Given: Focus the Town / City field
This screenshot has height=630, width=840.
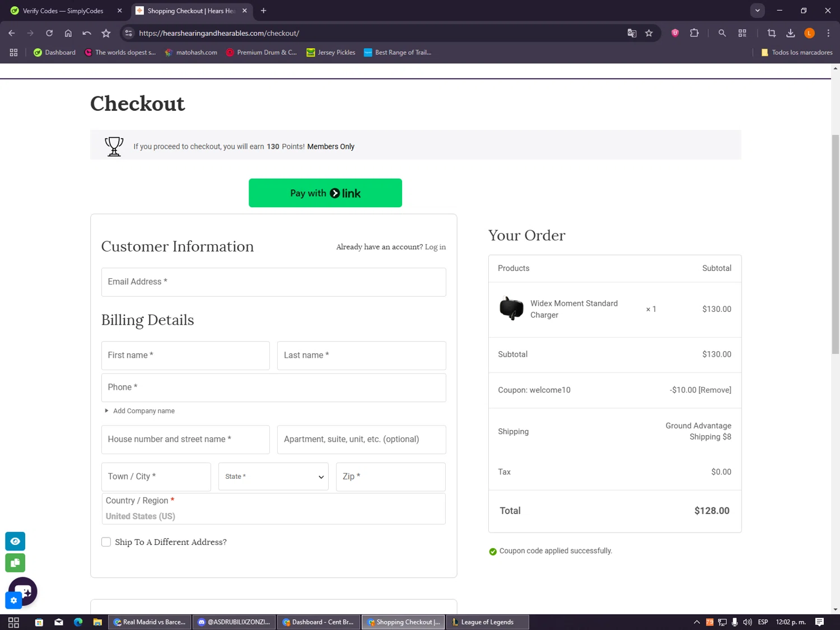Looking at the screenshot, I should coord(156,477).
